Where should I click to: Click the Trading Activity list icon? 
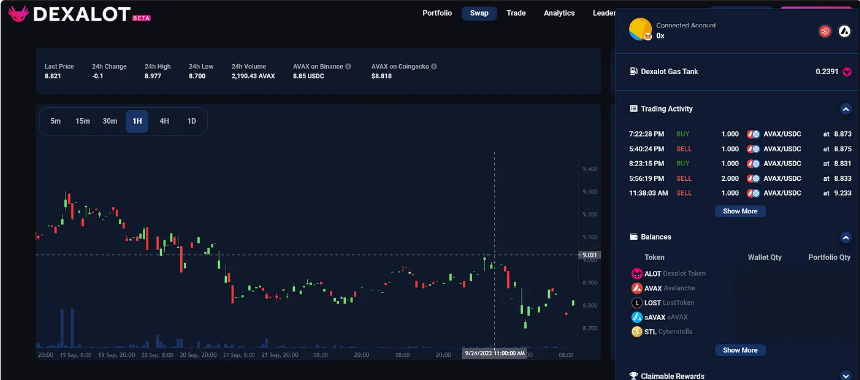point(633,109)
